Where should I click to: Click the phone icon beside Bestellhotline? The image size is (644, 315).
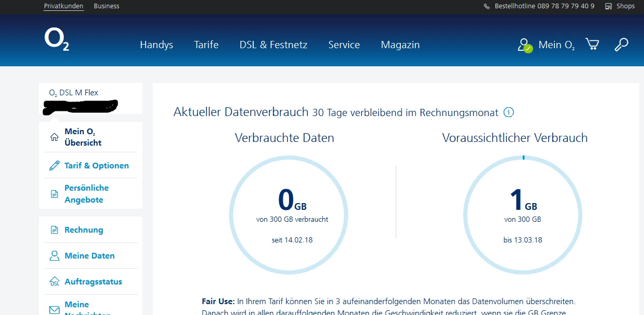point(486,7)
